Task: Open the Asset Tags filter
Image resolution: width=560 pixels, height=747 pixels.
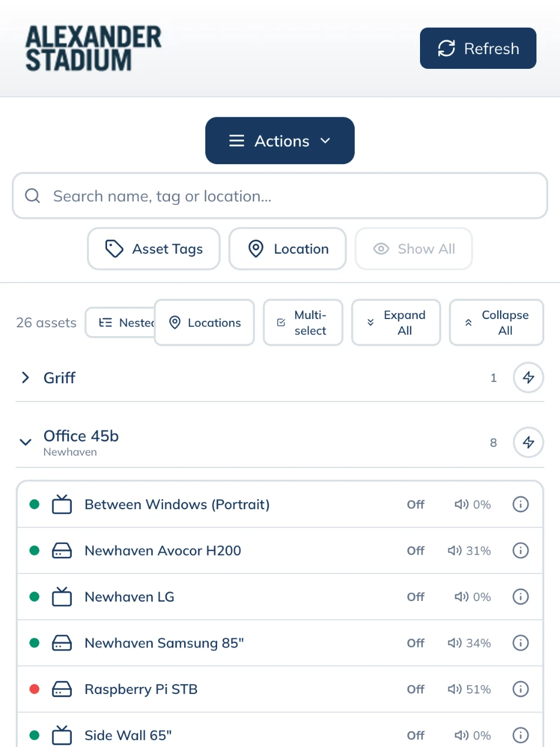Action: coord(154,249)
